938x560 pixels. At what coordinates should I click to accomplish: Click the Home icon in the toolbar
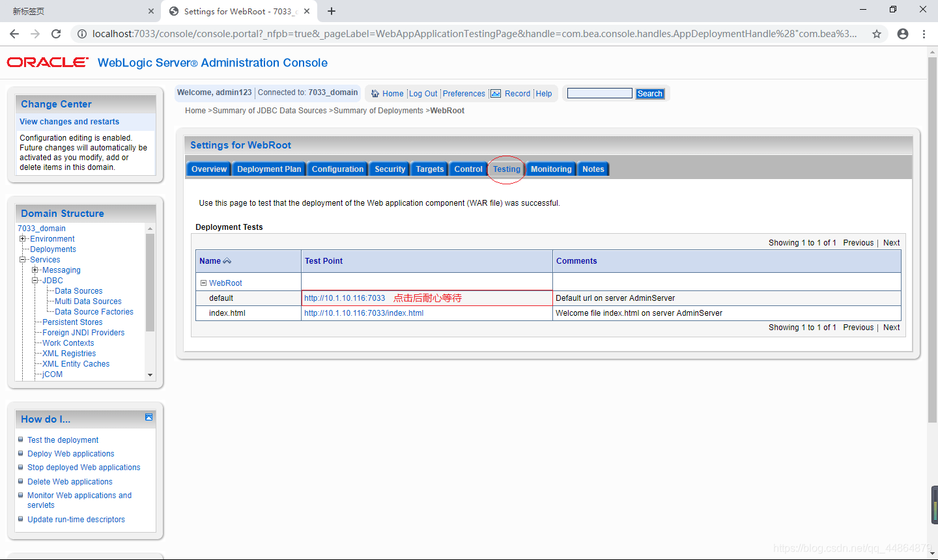tap(375, 94)
